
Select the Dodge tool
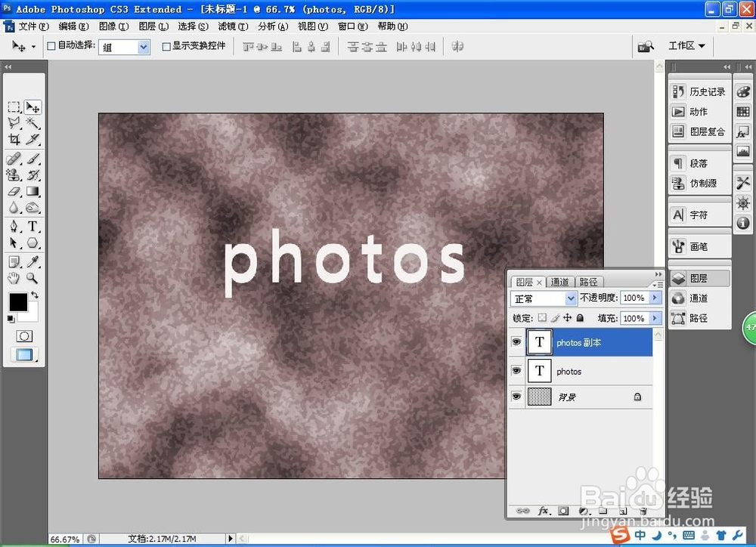[x=33, y=208]
